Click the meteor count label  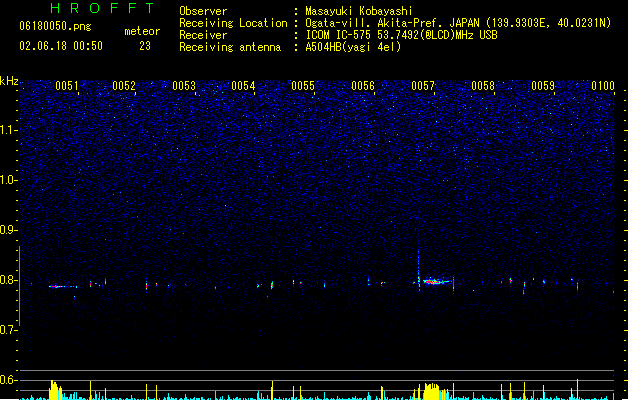[x=142, y=31]
